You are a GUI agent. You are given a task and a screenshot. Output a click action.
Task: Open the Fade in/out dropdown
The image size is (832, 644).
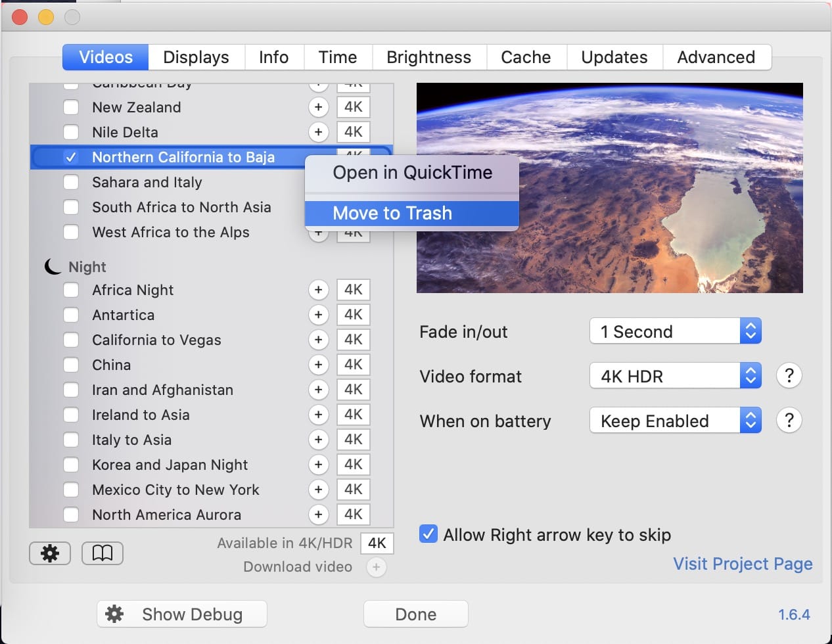[676, 331]
